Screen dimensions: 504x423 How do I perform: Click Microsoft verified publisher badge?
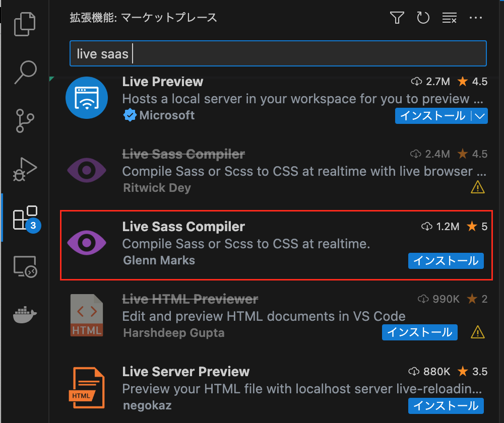(x=130, y=115)
